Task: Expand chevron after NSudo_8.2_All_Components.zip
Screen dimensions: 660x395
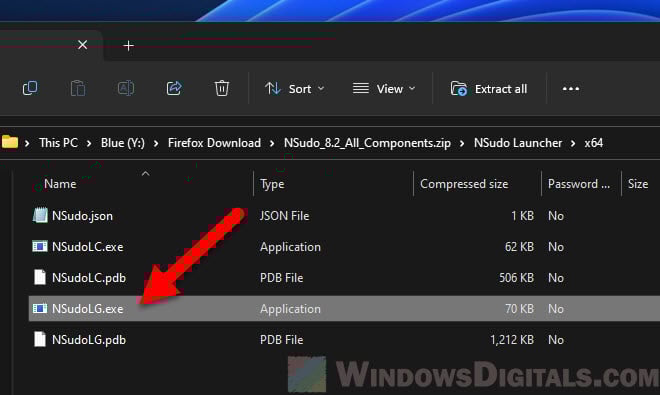Action: click(x=462, y=144)
